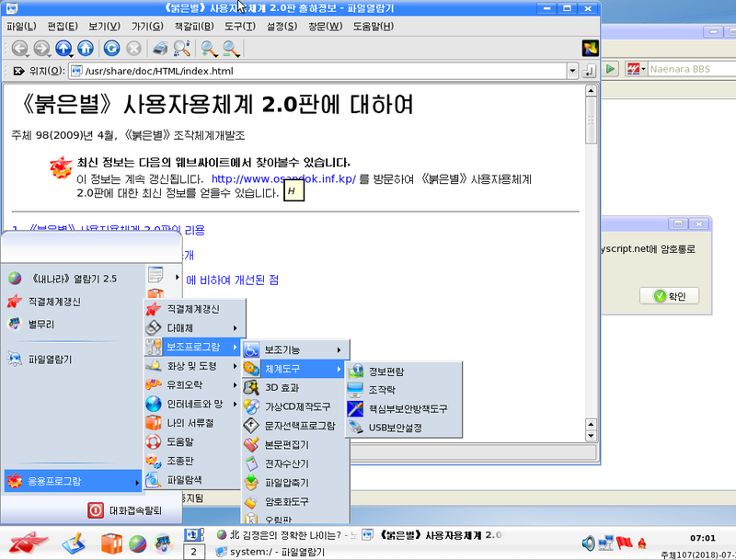
Task: Zoom in with magnifier plus icon
Action: tap(209, 48)
